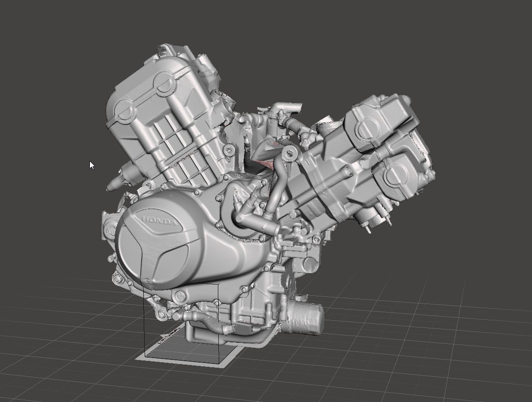Click the embossed HONDA lettering on the engine cover
This screenshot has height=402, width=532.
click(159, 221)
